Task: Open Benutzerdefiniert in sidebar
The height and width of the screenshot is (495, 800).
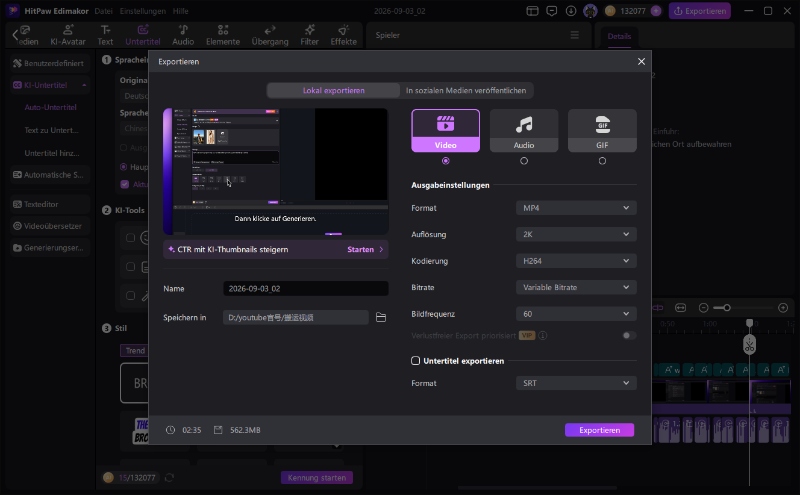Action: coord(49,63)
